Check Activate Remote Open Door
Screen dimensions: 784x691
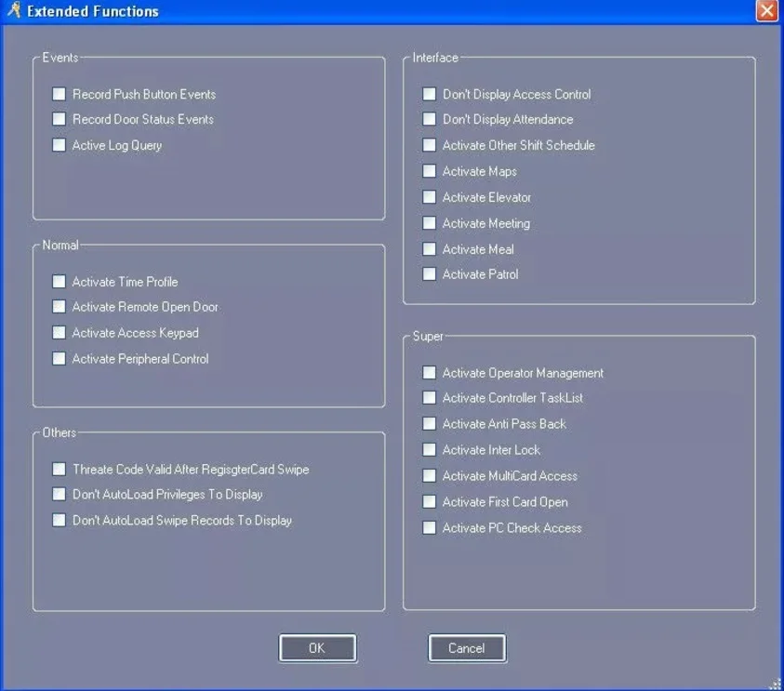tap(59, 307)
